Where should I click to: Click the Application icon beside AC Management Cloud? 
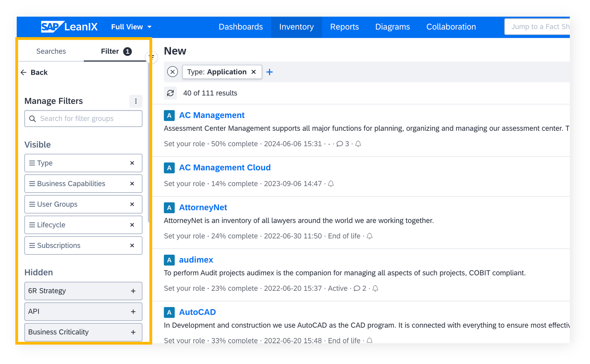[169, 168]
